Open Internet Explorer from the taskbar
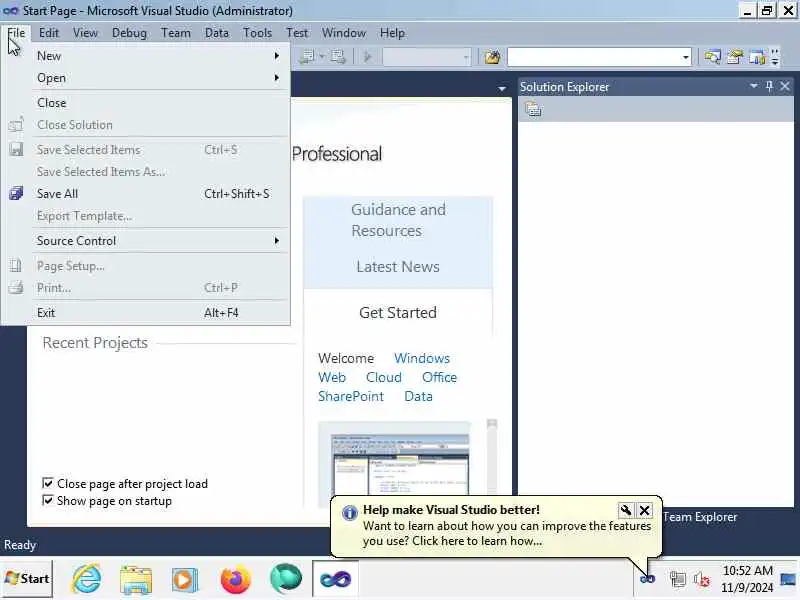This screenshot has height=600, width=800. click(x=86, y=579)
